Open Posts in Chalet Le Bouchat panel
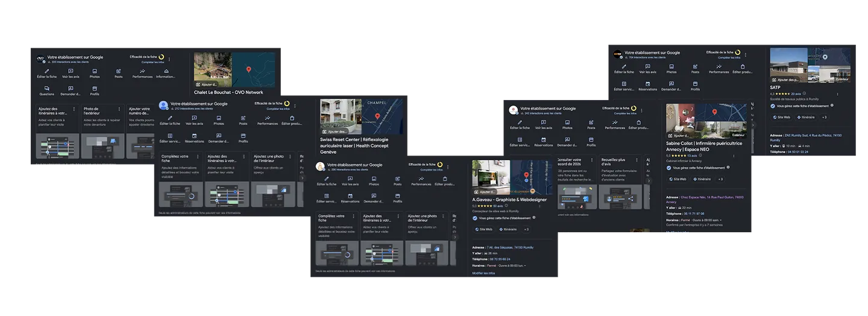Viewport: 868px width, 316px height. [118, 74]
